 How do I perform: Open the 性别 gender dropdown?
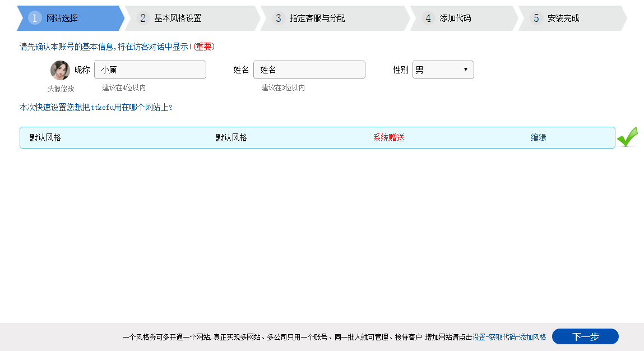click(443, 70)
